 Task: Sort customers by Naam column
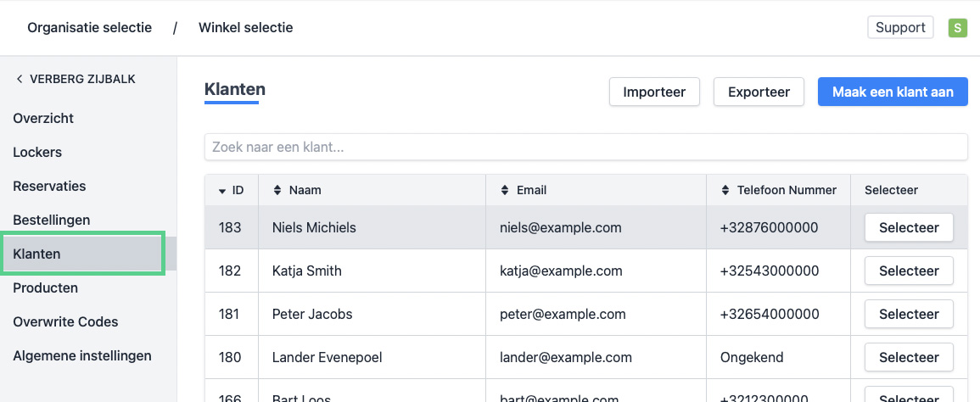tap(277, 190)
